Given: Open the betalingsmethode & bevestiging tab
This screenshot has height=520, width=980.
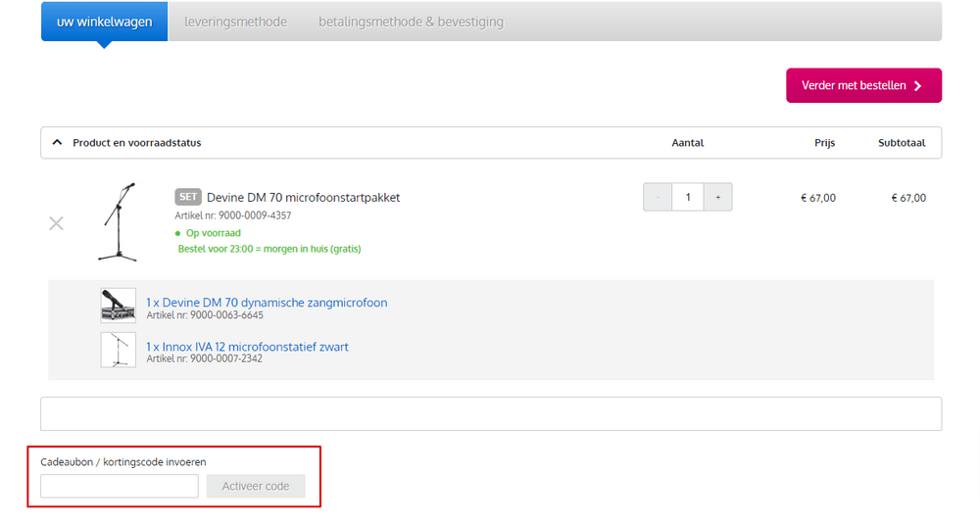Looking at the screenshot, I should pos(411,22).
